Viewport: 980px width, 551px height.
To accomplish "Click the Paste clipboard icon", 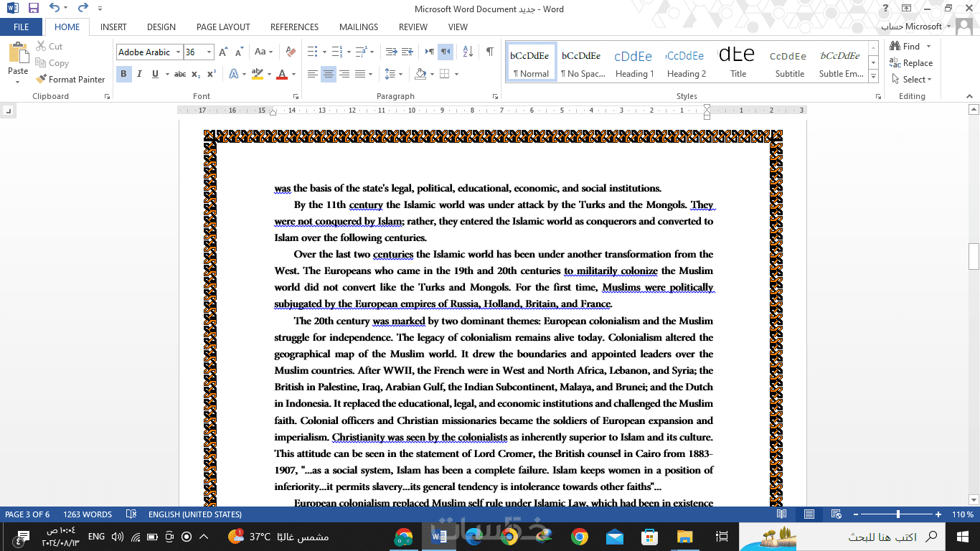I will click(18, 52).
